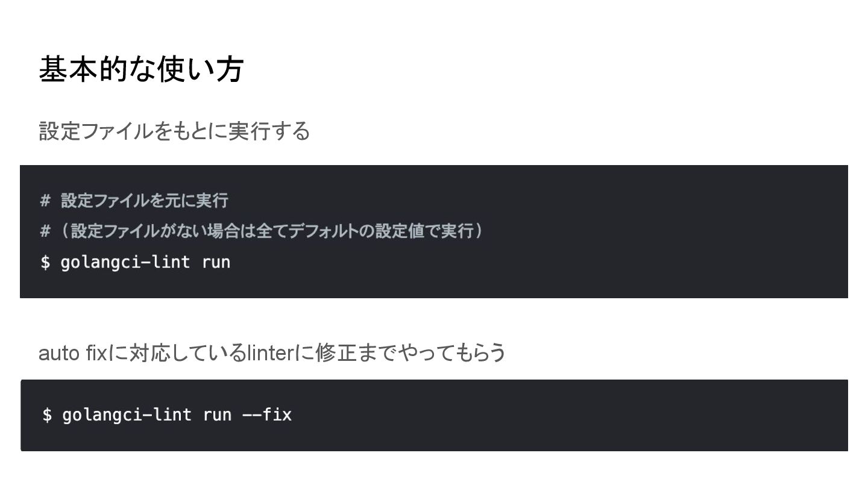Click the word run in the first code block
868x488 pixels.
click(x=216, y=262)
